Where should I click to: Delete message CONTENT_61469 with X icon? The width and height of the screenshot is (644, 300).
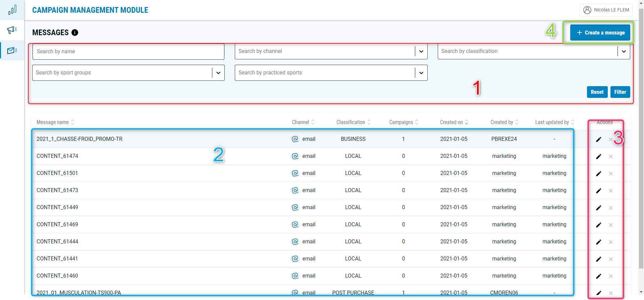pyautogui.click(x=611, y=225)
